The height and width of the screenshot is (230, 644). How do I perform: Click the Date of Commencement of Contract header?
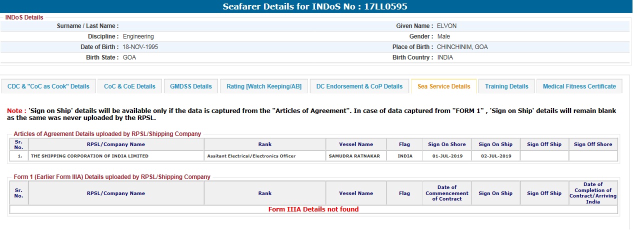446,193
